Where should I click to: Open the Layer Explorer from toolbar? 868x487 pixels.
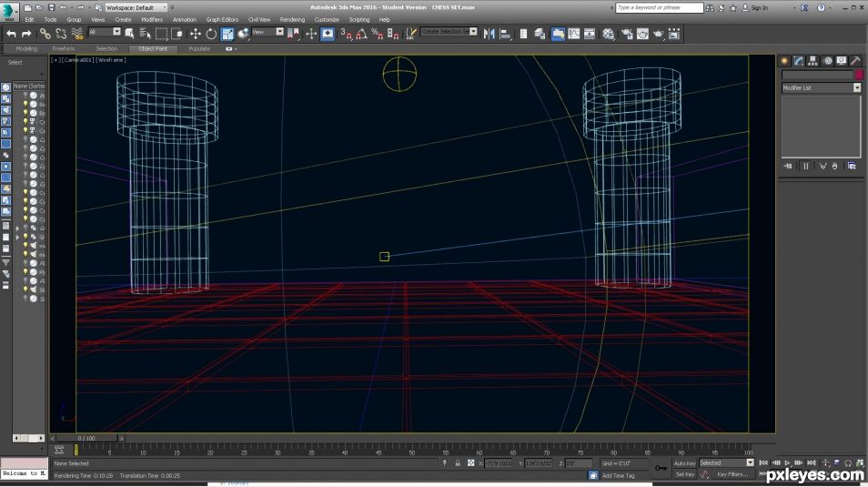(x=540, y=35)
